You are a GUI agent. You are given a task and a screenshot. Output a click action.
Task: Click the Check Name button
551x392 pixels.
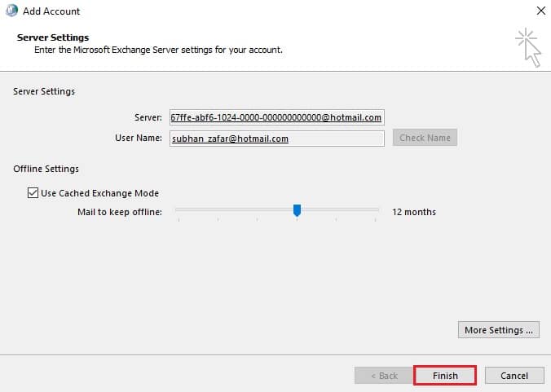click(425, 138)
